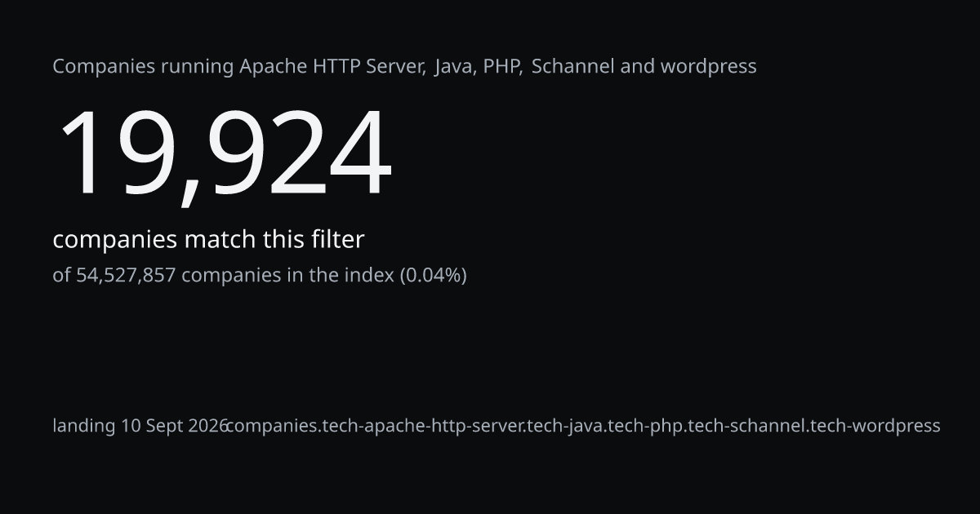Viewport: 980px width, 514px height.
Task: Click the (0.04%) percentage value
Action: click(x=433, y=276)
